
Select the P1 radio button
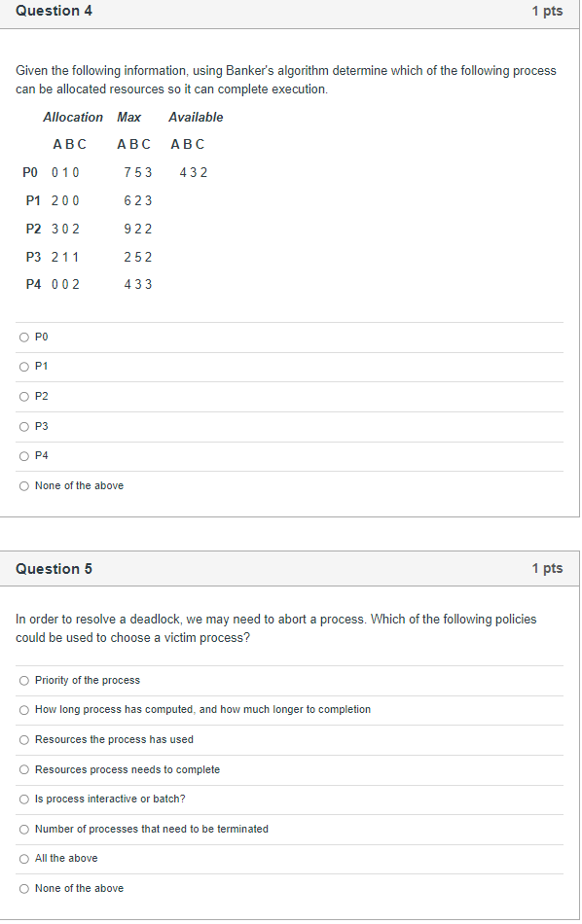point(23,367)
